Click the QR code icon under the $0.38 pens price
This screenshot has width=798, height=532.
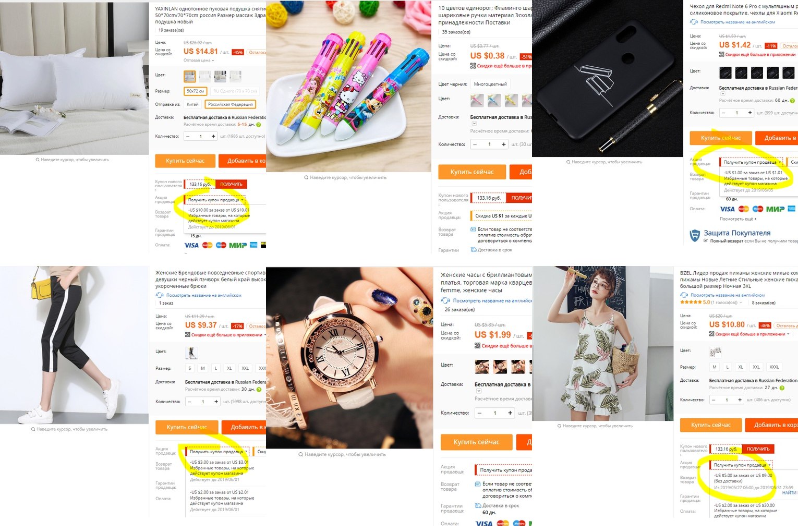coord(473,66)
